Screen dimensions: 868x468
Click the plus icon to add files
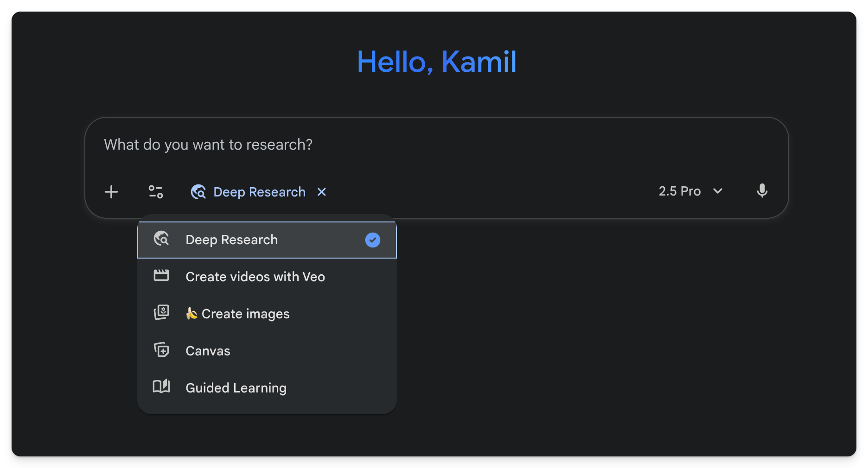(x=111, y=192)
